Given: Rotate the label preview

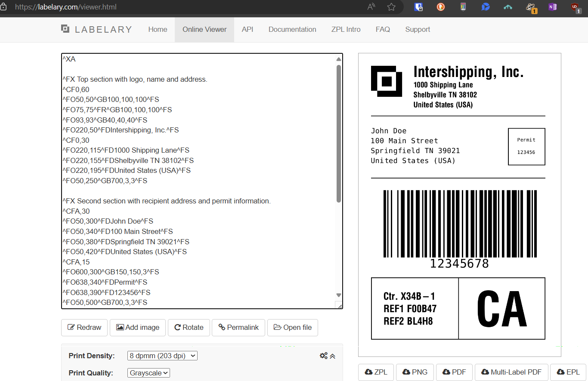Looking at the screenshot, I should coord(189,327).
